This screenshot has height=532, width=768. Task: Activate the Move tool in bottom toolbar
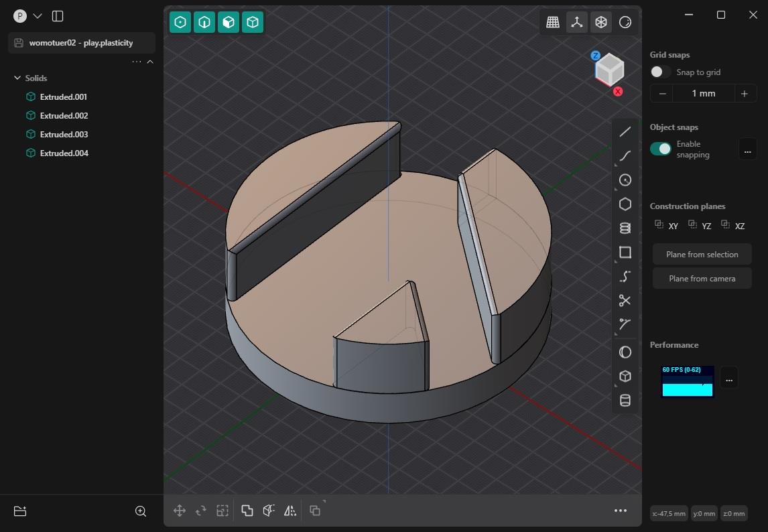[180, 511]
